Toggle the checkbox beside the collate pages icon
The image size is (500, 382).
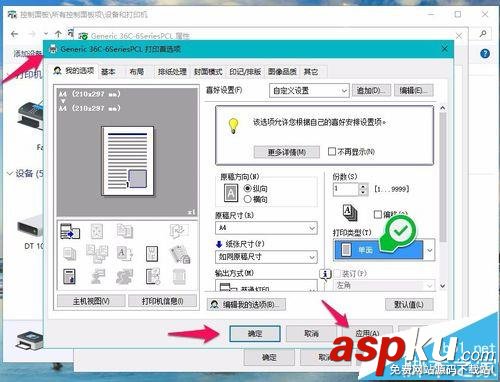point(378,214)
